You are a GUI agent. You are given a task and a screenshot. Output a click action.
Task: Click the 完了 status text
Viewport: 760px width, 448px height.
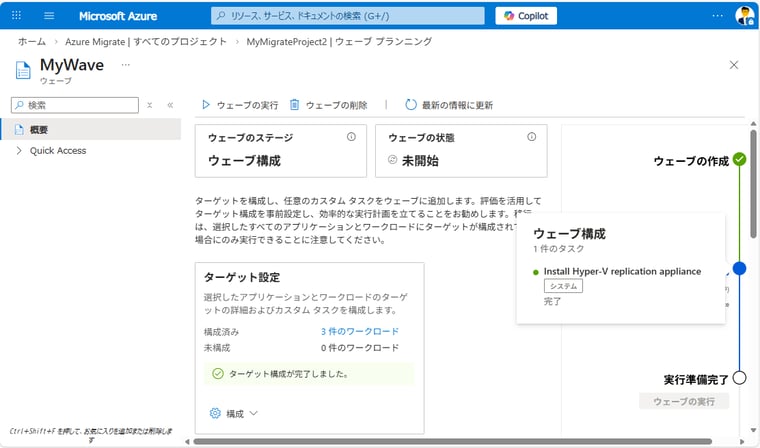(x=552, y=301)
